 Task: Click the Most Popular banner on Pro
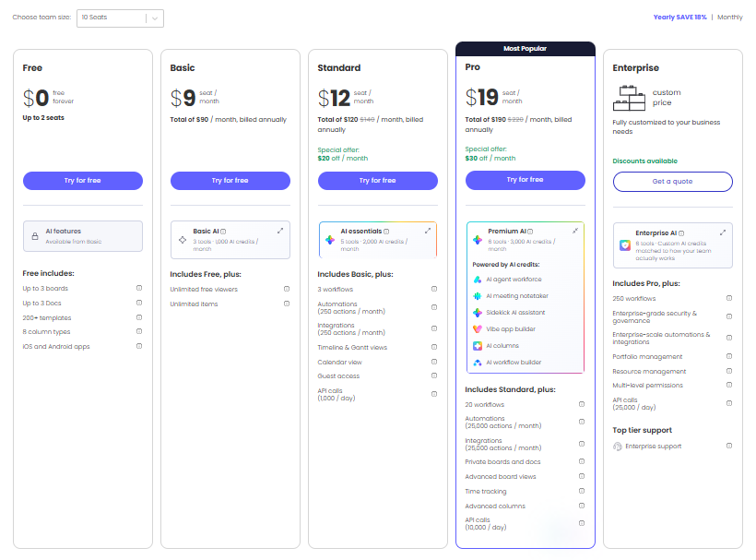point(526,49)
